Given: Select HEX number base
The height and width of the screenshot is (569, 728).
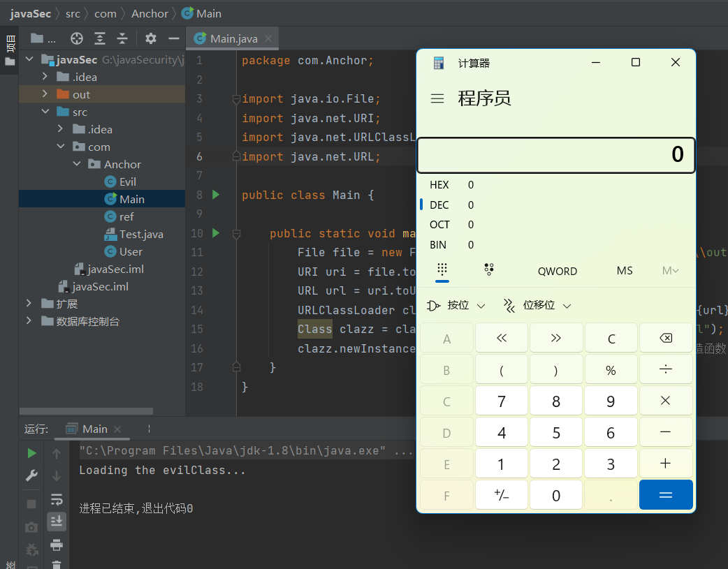Looking at the screenshot, I should [556, 185].
